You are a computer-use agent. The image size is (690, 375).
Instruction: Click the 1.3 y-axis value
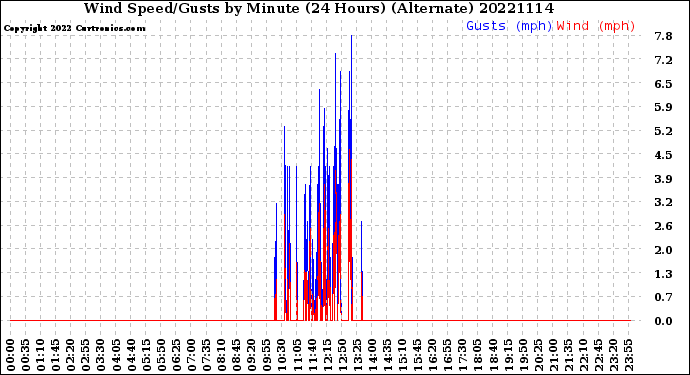(664, 274)
